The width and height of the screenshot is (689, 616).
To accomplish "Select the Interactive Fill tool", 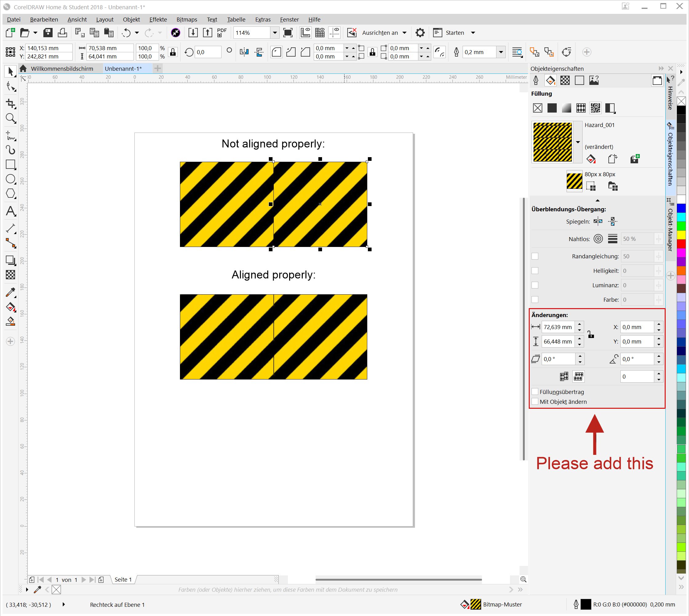I will pos(10,307).
